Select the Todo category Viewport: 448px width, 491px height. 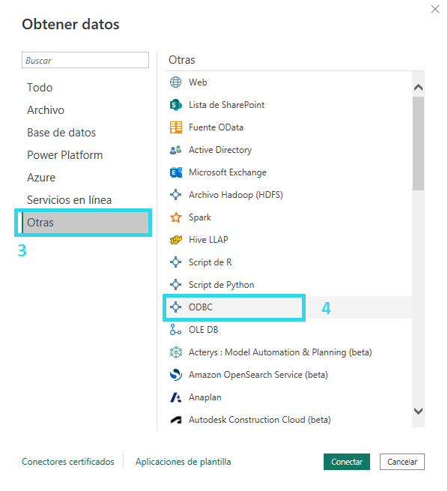coord(40,88)
